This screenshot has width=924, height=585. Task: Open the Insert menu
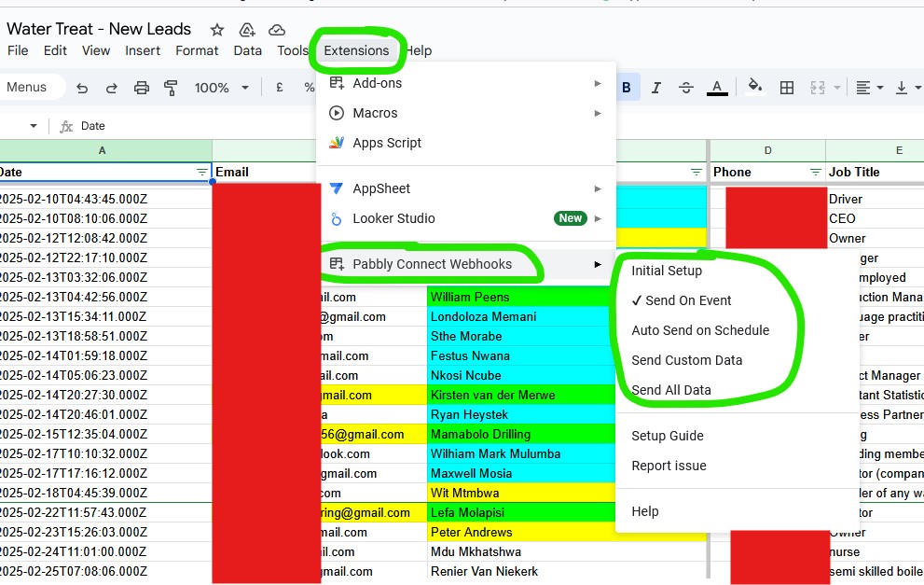point(143,50)
